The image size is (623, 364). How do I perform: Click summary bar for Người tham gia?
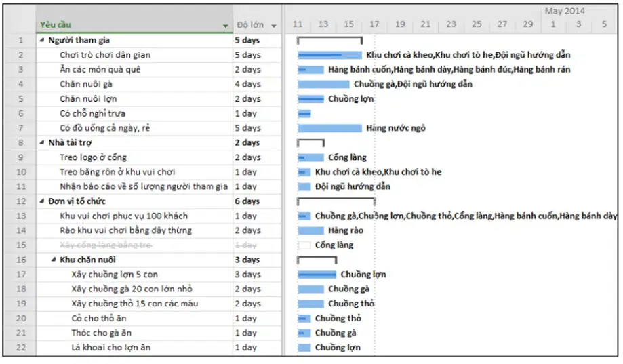[329, 40]
